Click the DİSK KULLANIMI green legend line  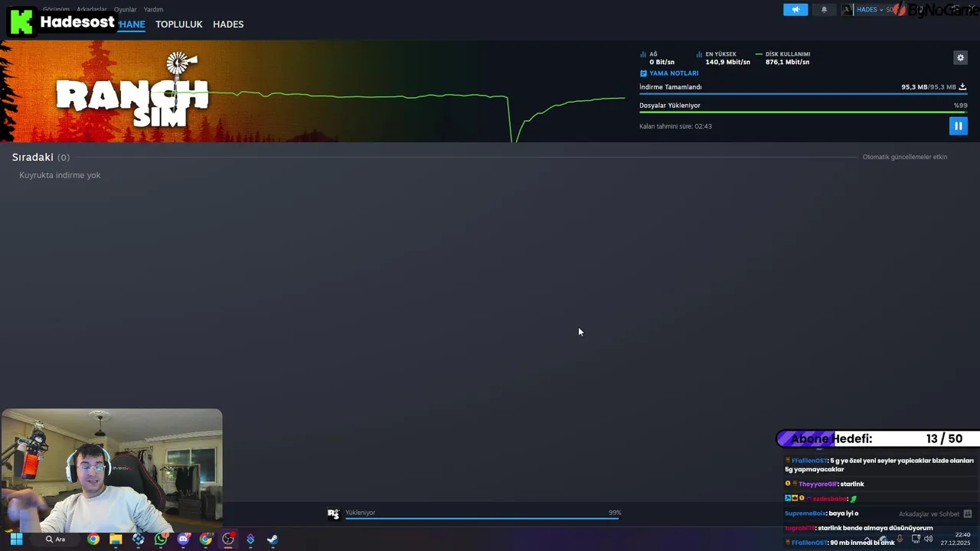(759, 54)
